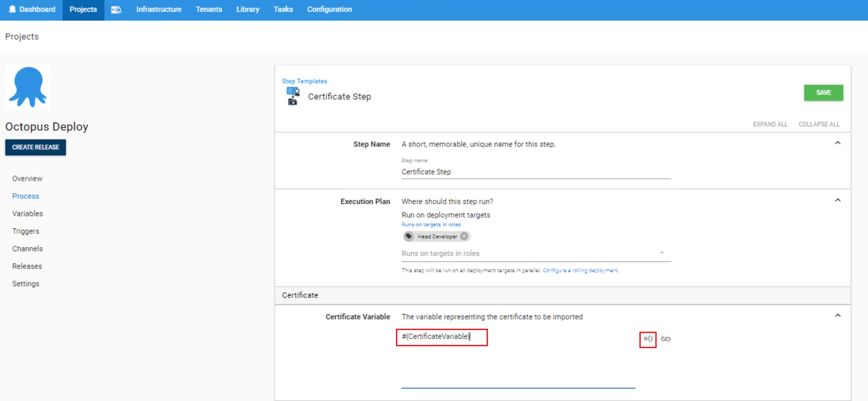This screenshot has height=401, width=868.
Task: Switch to the Infrastructure tab
Action: click(158, 9)
